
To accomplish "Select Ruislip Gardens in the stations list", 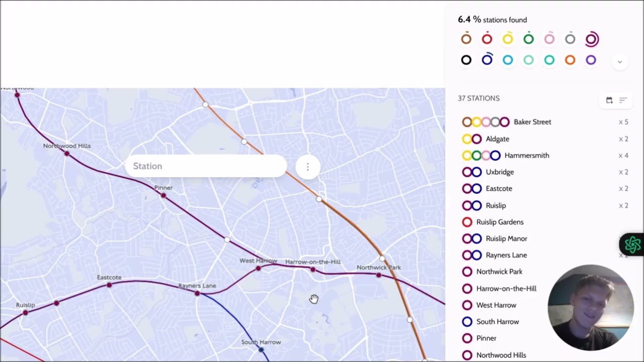I will 545,222.
